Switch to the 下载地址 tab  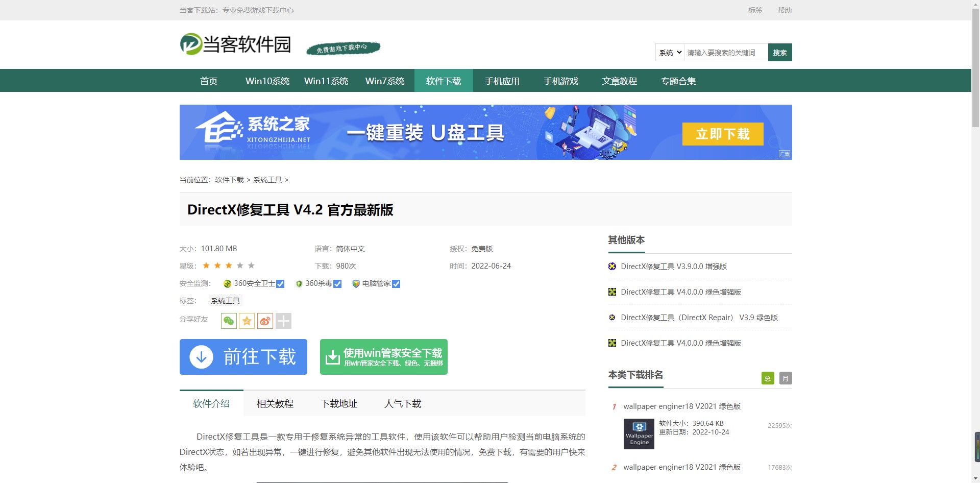click(x=339, y=403)
